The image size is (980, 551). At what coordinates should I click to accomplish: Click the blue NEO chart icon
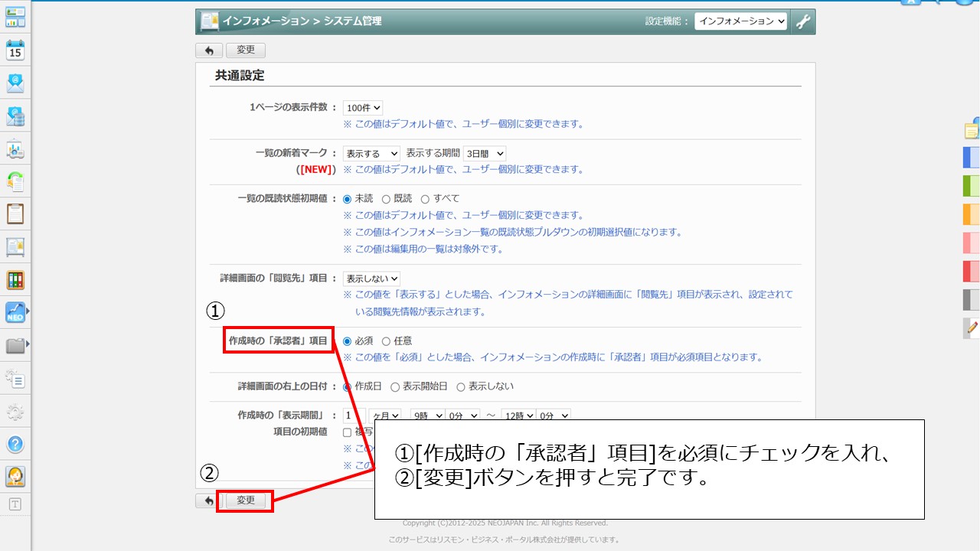point(15,312)
